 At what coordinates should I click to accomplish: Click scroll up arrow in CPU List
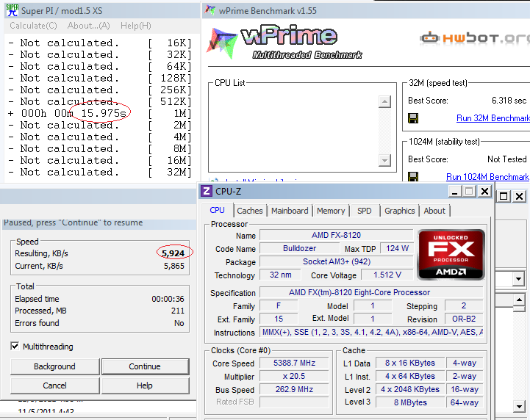pos(384,101)
